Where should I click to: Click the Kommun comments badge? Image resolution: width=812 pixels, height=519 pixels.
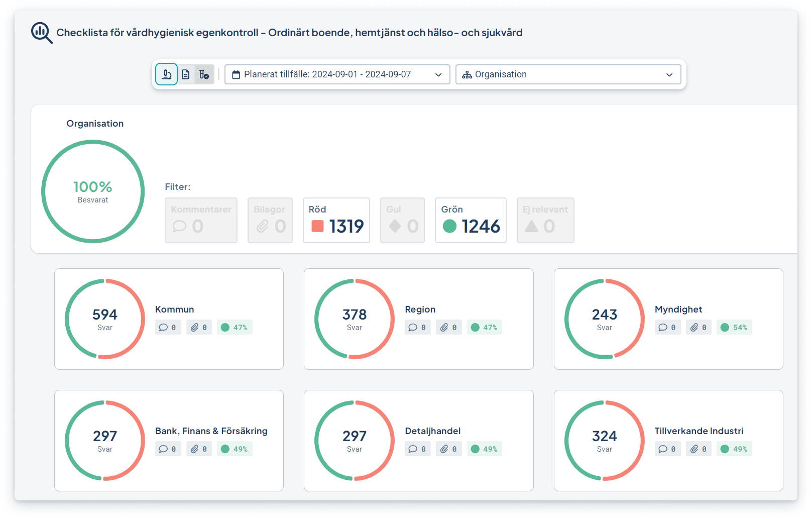(x=168, y=328)
